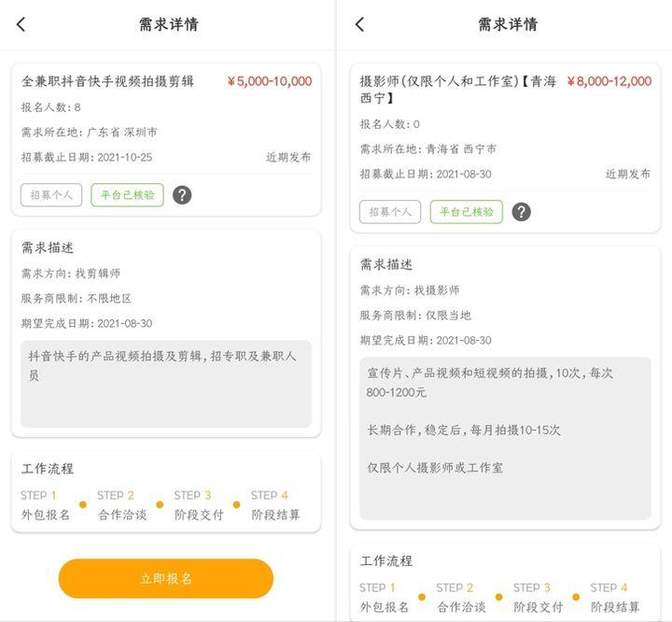Tap STEP 1 外包报名 in right workflow
672x622 pixels.
[385, 597]
